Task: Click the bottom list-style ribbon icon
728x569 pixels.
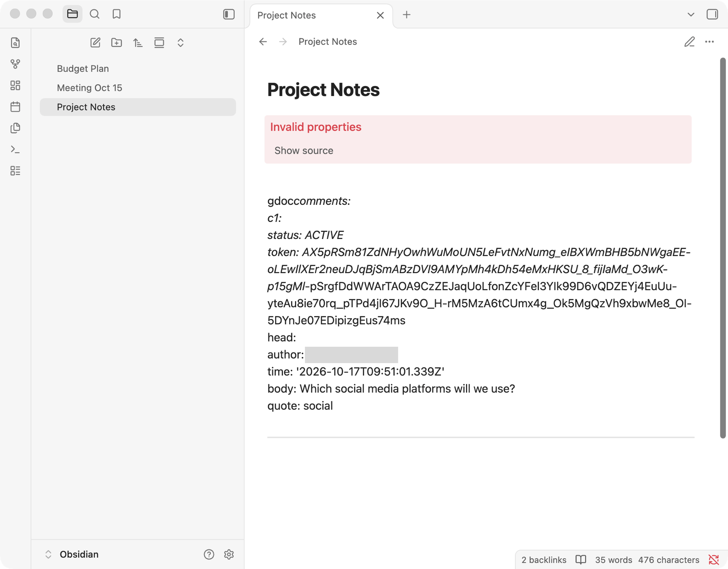Action: click(x=15, y=171)
